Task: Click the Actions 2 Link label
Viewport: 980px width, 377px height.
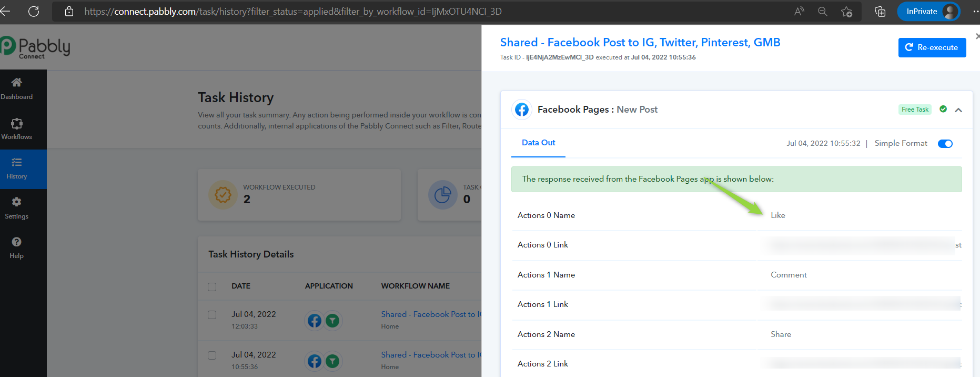Action: (543, 364)
